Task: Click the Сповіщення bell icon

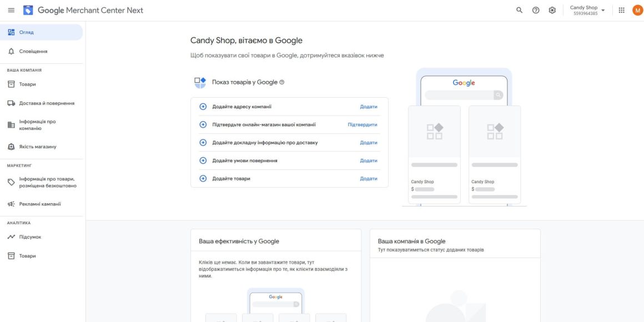Action: click(11, 51)
